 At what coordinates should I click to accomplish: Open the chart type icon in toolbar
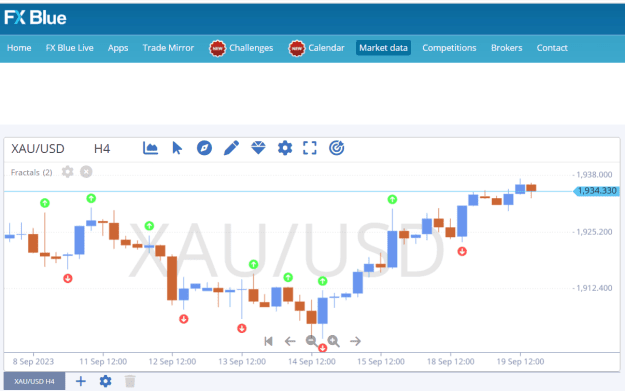[x=150, y=148]
